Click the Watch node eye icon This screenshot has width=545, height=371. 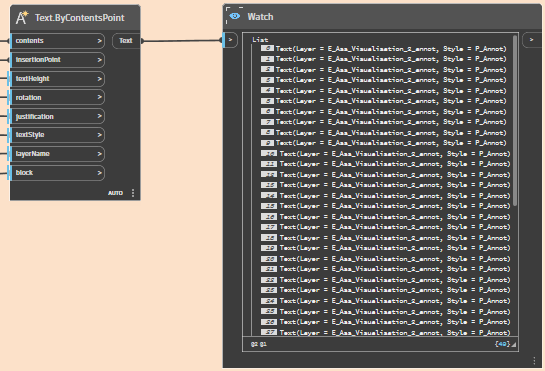(235, 16)
